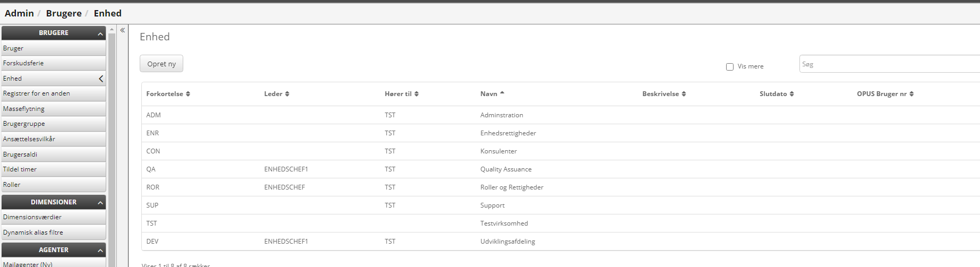This screenshot has height=267, width=980.
Task: Click Slutdato sort arrows icon
Action: click(791, 94)
